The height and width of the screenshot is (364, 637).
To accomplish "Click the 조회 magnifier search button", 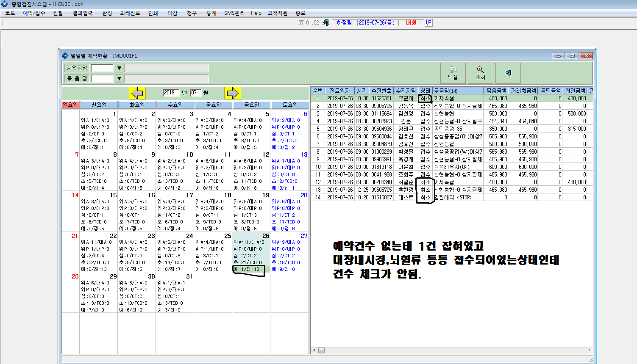I will (480, 73).
